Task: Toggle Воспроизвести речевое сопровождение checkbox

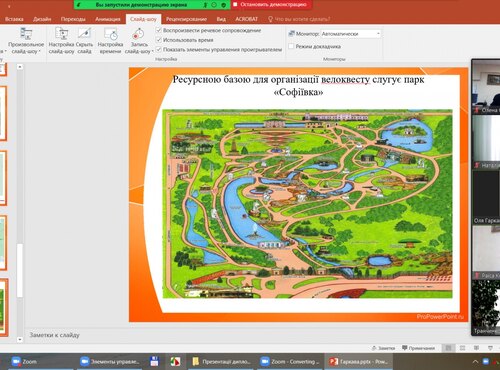Action: click(159, 30)
